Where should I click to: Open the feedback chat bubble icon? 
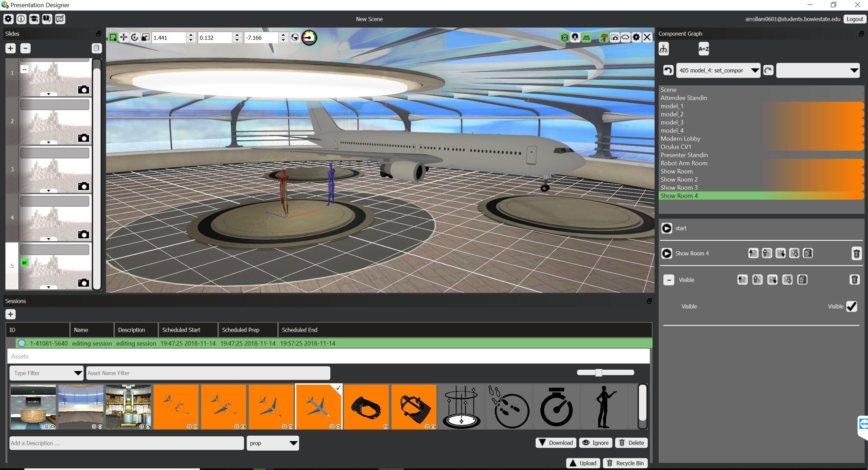47,19
